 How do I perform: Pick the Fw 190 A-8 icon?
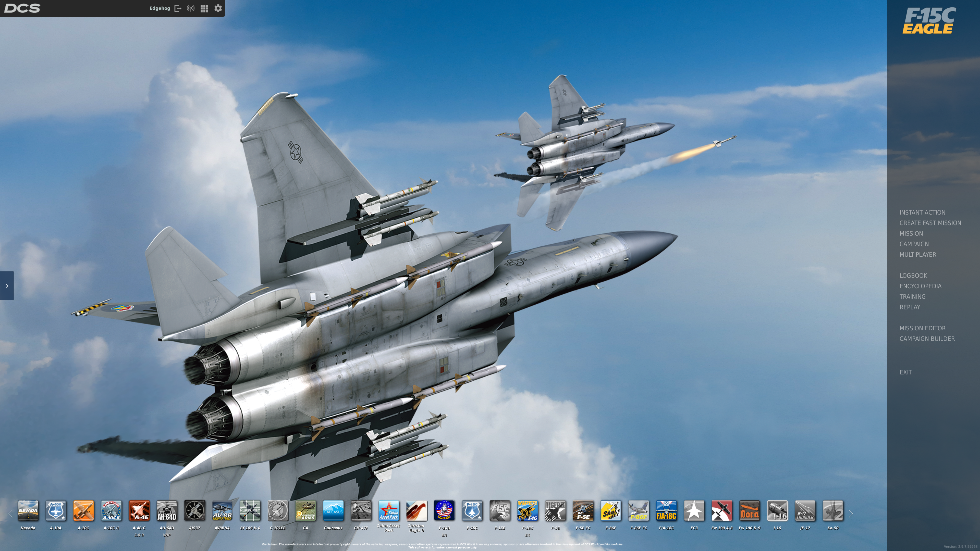722,510
